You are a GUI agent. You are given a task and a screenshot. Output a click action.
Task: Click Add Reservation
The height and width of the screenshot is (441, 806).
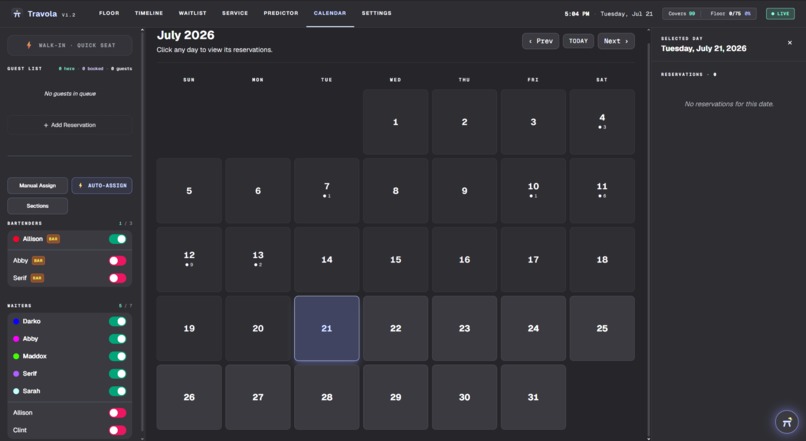[70, 125]
